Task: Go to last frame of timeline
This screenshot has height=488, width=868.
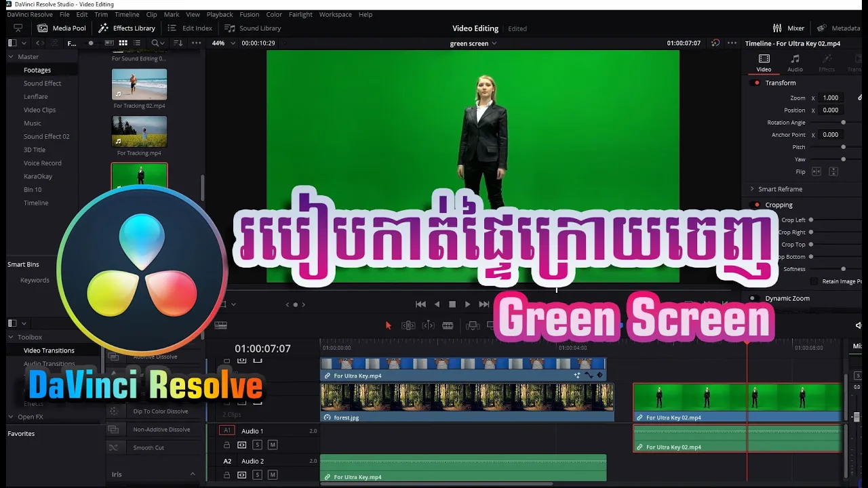Action: pyautogui.click(x=484, y=304)
